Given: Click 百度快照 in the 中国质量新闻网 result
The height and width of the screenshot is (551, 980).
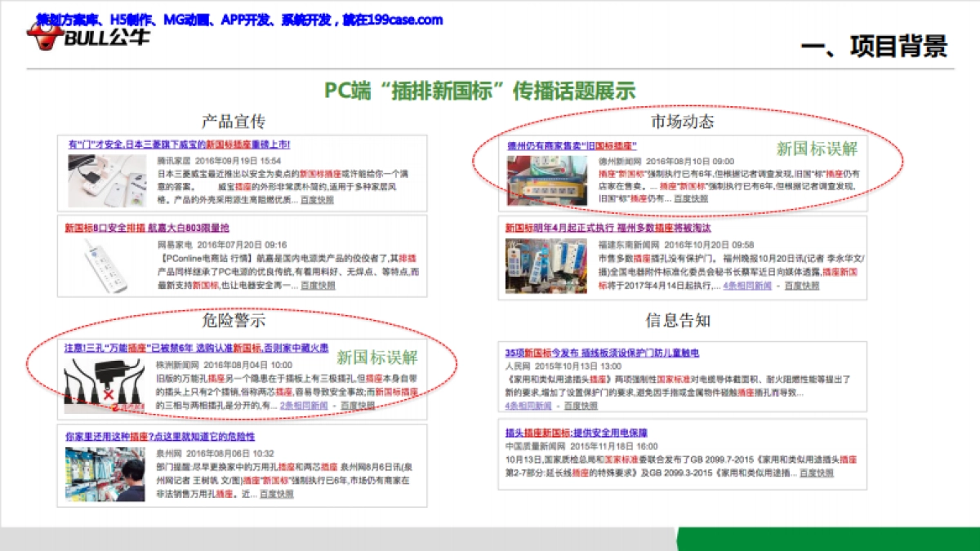Looking at the screenshot, I should click(816, 473).
